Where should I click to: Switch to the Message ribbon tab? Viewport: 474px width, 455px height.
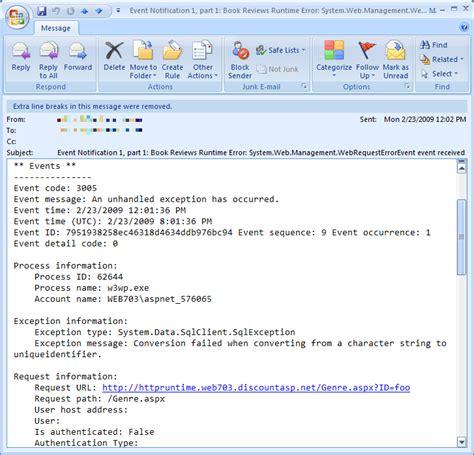[56, 28]
